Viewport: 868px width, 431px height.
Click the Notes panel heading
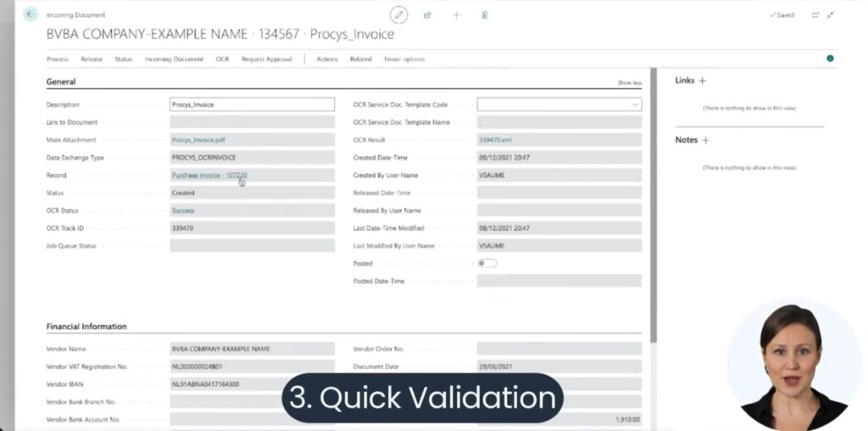tap(686, 140)
